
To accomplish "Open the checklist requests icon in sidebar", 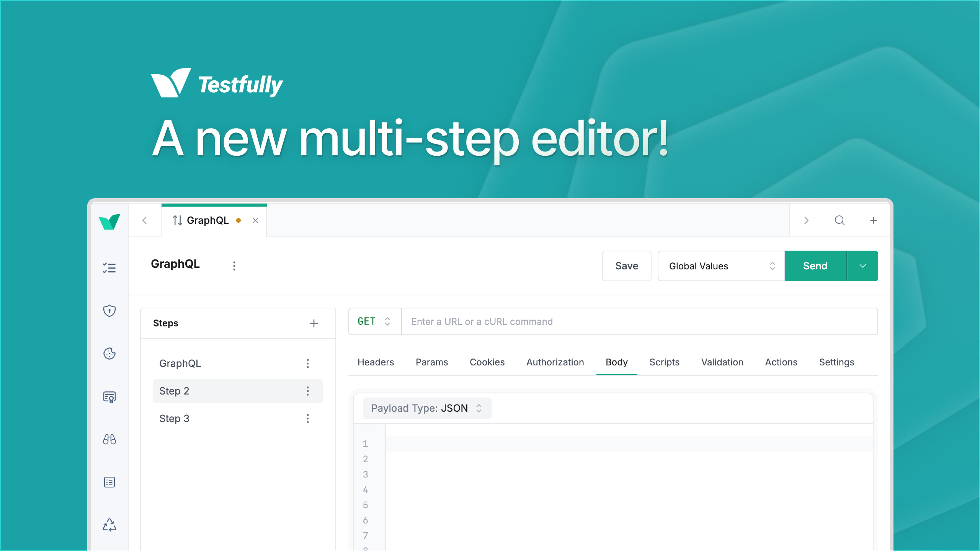I will tap(109, 267).
